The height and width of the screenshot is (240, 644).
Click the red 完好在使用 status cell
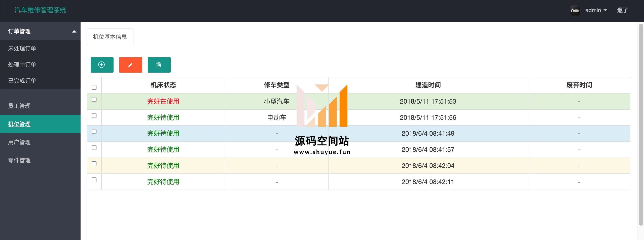coord(163,101)
